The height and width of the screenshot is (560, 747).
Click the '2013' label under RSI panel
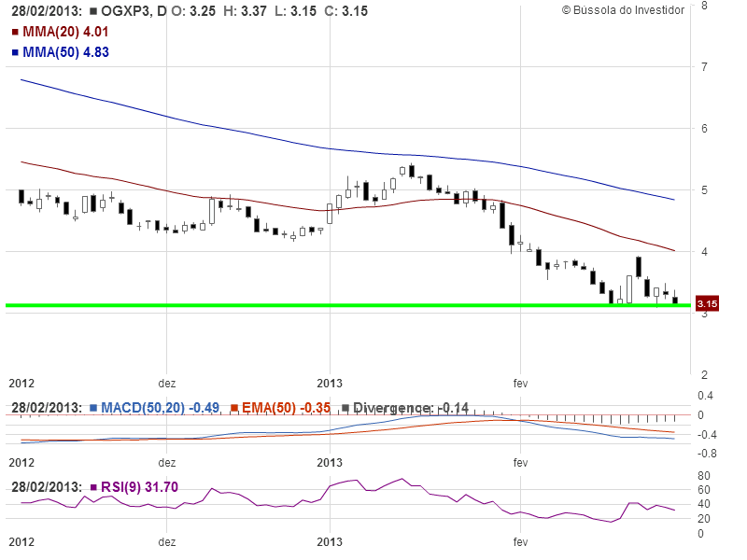coord(330,542)
